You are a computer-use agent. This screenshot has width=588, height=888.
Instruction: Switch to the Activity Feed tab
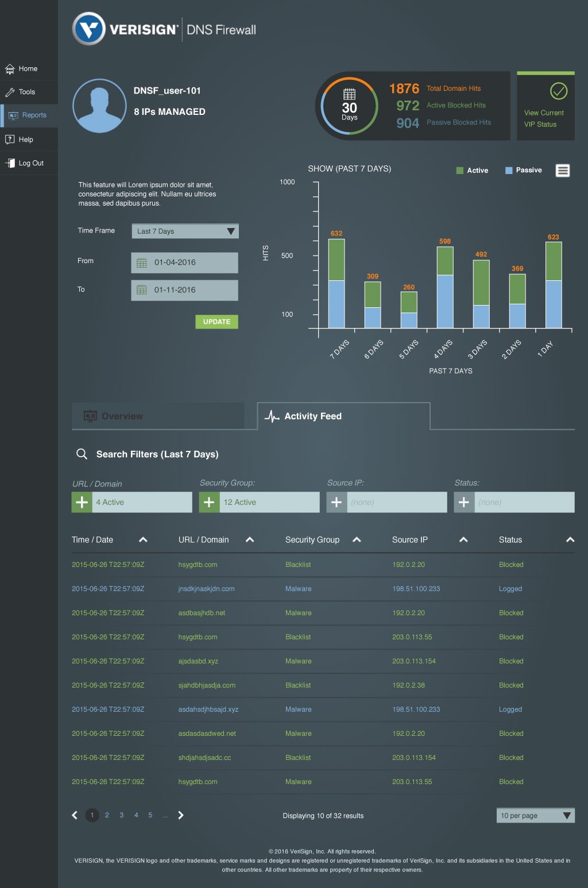tap(343, 416)
